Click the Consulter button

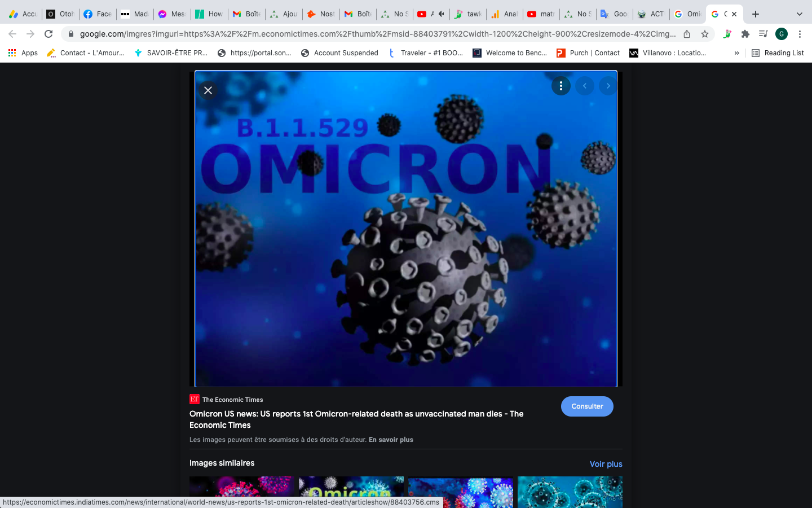[587, 406]
